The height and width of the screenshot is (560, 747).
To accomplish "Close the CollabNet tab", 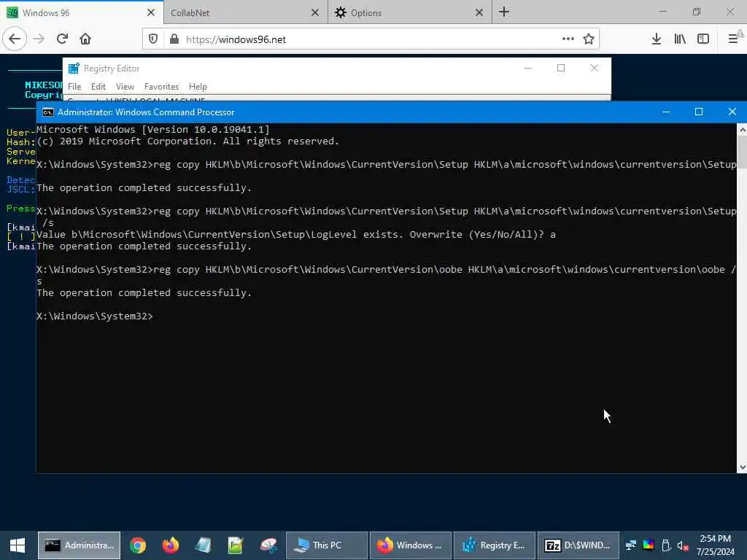I will (x=315, y=12).
